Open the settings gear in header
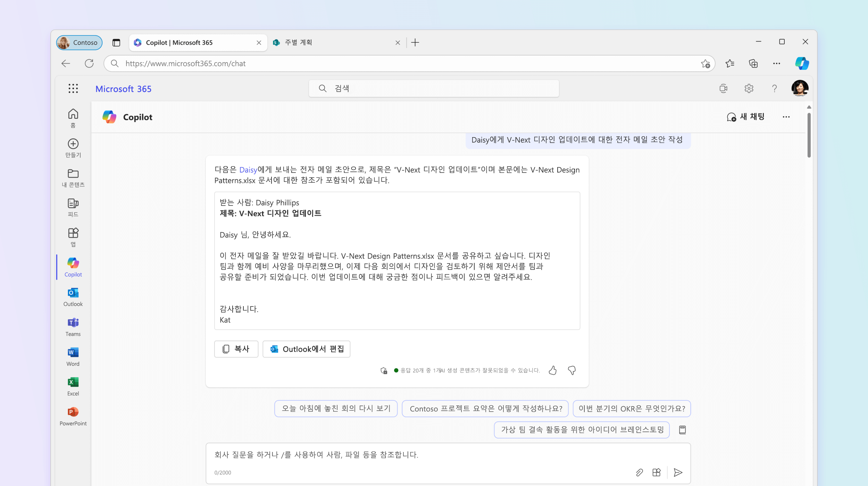This screenshot has width=868, height=486. (749, 89)
